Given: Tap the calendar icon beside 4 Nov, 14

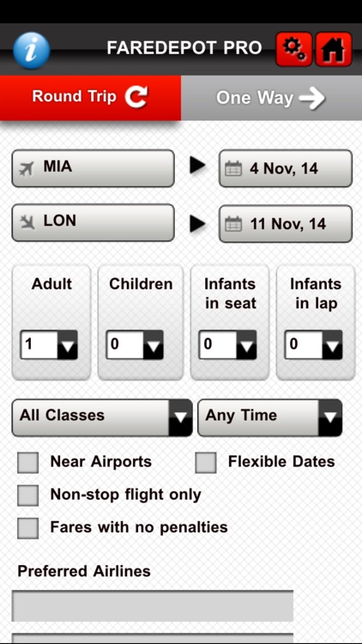Looking at the screenshot, I should (233, 168).
